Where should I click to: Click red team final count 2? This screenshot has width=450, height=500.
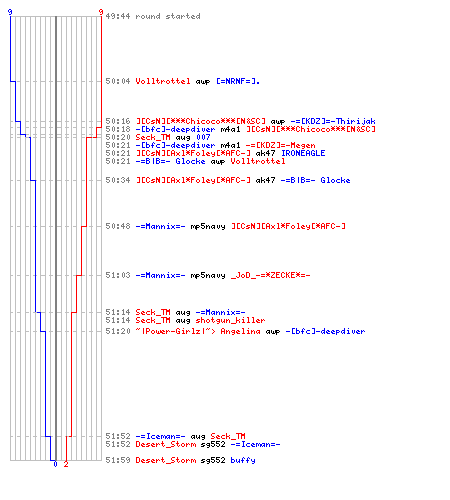(66, 464)
